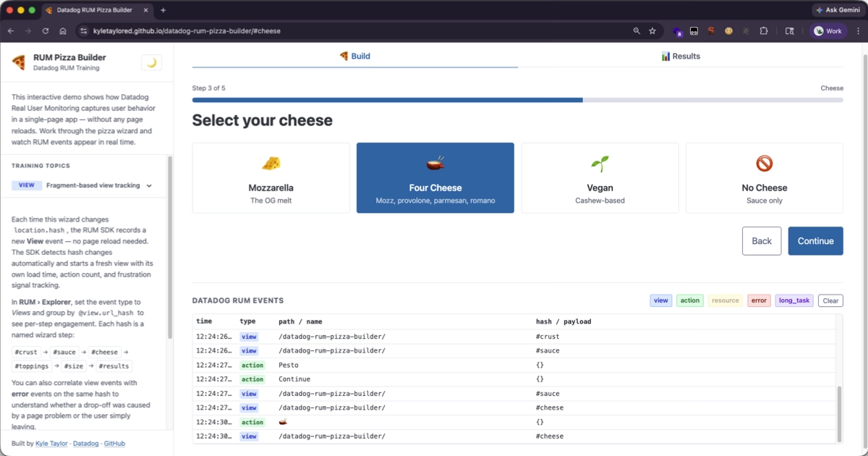Screen dimensions: 868x456
Task: Click the #cheese hash tag in sidebar
Action: coord(104,352)
